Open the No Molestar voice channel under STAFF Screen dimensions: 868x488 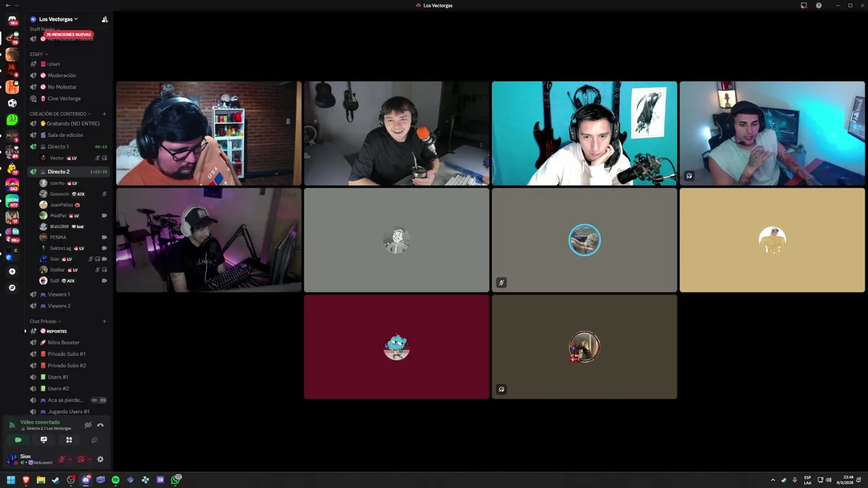coord(68,87)
